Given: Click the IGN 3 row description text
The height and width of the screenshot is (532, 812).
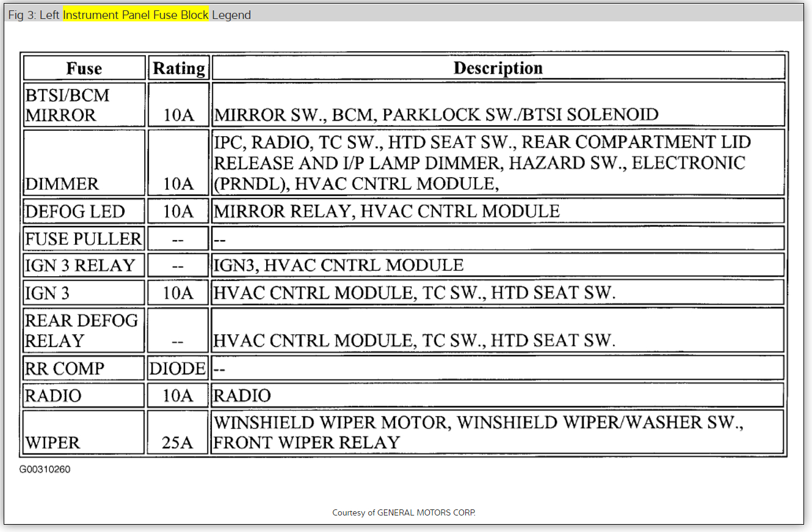Looking at the screenshot, I should pyautogui.click(x=415, y=293).
